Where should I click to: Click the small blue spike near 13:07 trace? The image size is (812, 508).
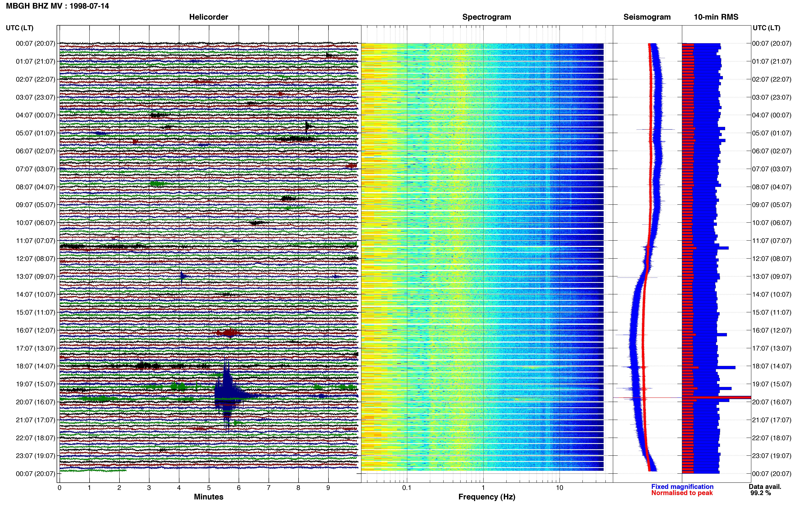[x=182, y=277]
